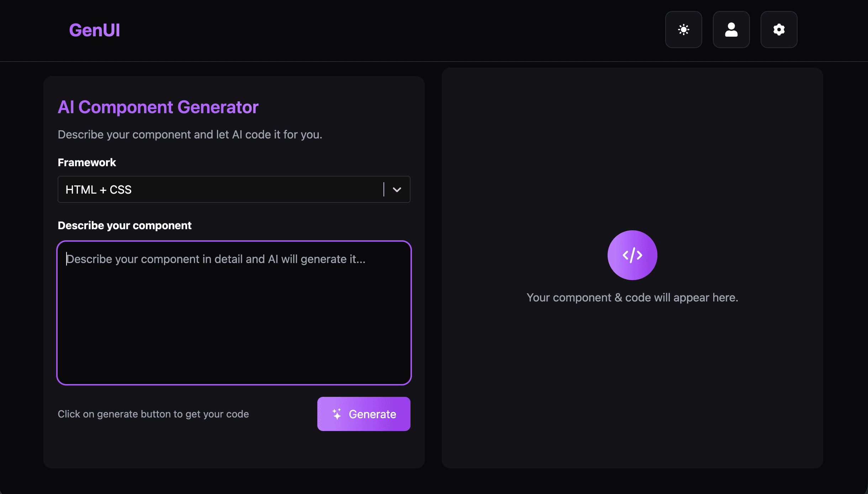Focus the component description text area
This screenshot has width=868, height=494.
[234, 320]
